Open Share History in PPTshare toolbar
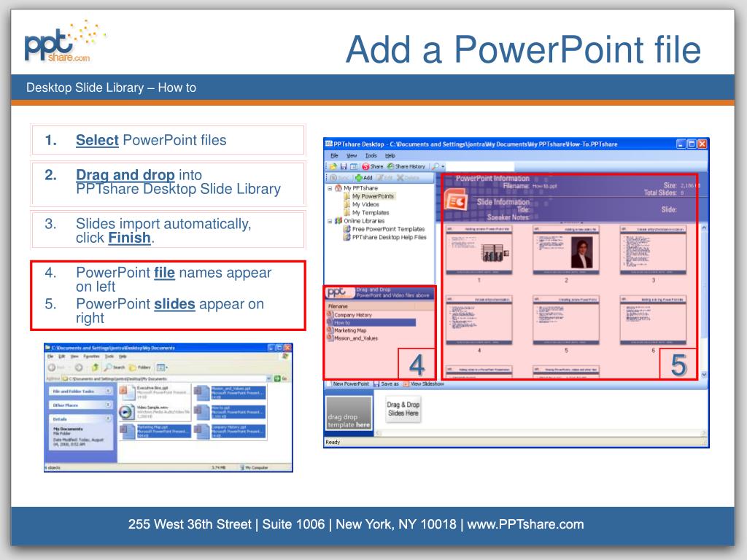 (x=406, y=167)
